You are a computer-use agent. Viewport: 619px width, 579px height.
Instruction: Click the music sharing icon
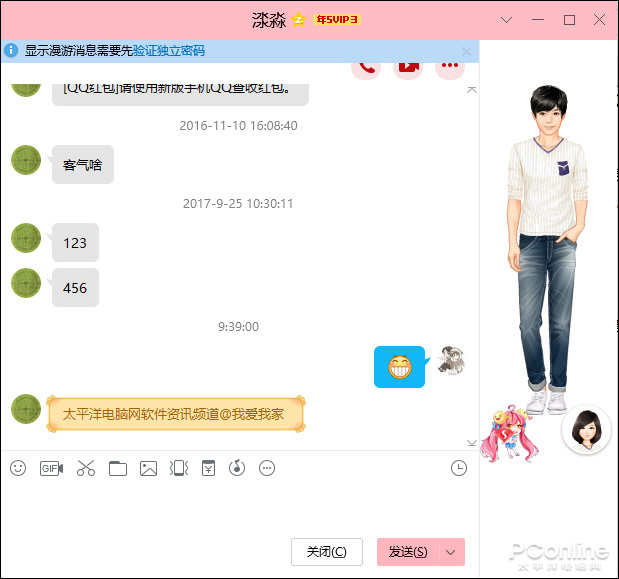coord(237,468)
